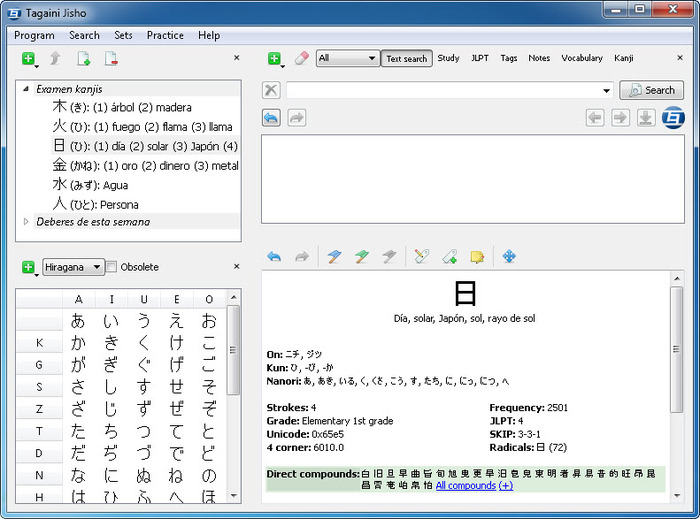Viewport: 700px width, 519px height.
Task: Click the add-to-set icon with green plus
Action: tap(450, 256)
